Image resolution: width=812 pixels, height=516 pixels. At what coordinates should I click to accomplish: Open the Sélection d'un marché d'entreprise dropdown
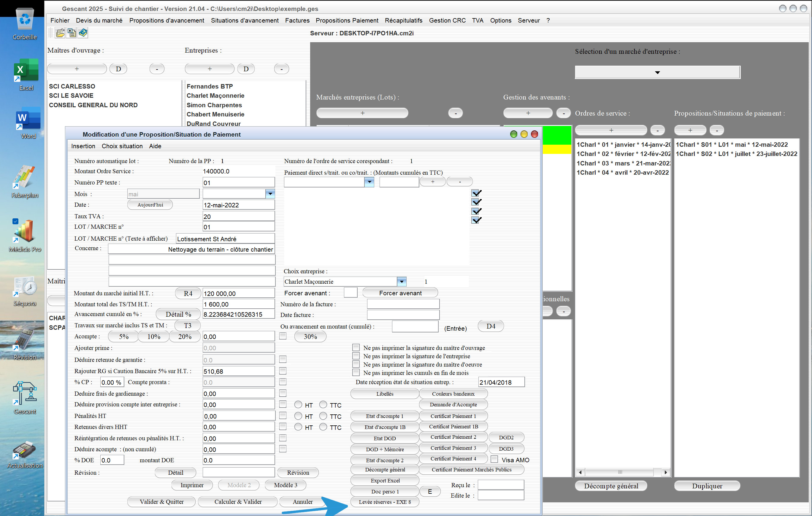(x=657, y=72)
